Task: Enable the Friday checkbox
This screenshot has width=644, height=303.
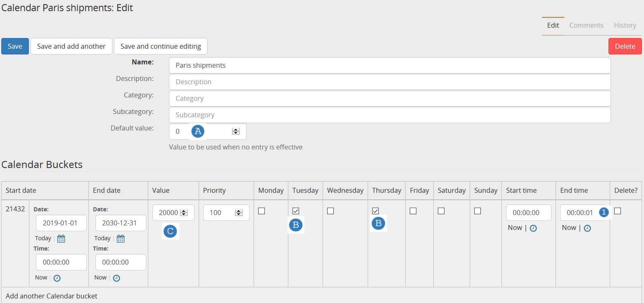Action: (x=413, y=211)
